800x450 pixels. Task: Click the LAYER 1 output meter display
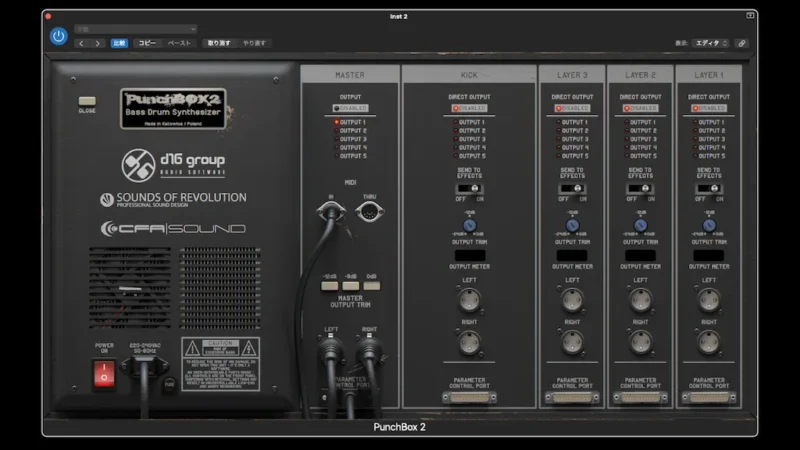pos(709,255)
